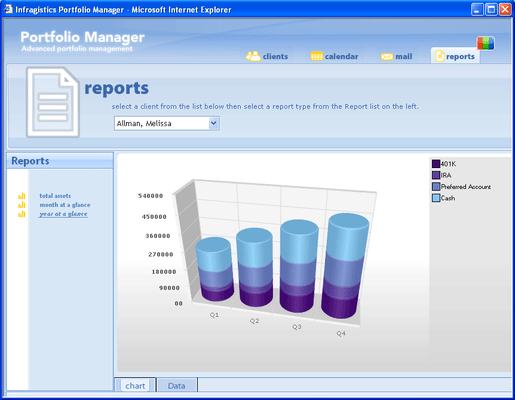Click the IRA legend color swatch
Screen dimensions: 515x400
[436, 175]
